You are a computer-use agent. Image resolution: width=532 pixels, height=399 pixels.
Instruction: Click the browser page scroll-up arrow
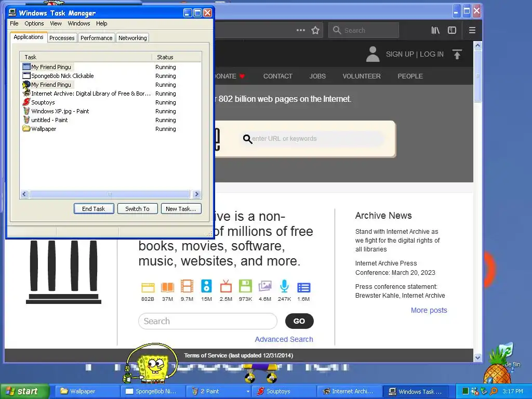tap(478, 45)
